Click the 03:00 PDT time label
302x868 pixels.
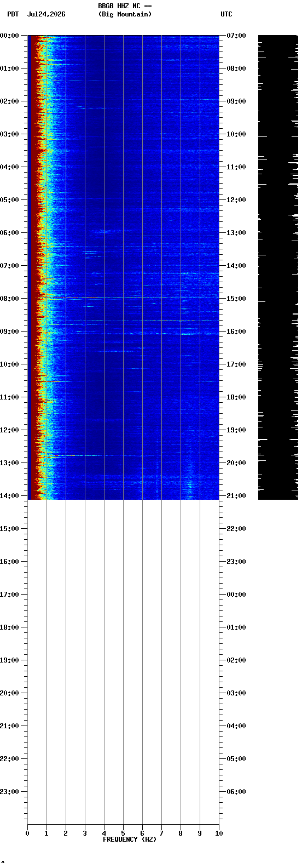pos(9,134)
